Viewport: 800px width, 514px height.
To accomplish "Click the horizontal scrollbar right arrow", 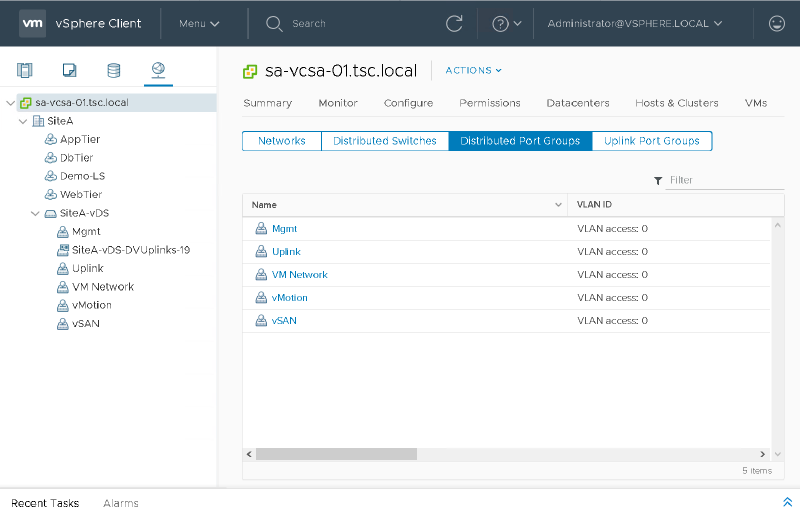I will pyautogui.click(x=763, y=454).
